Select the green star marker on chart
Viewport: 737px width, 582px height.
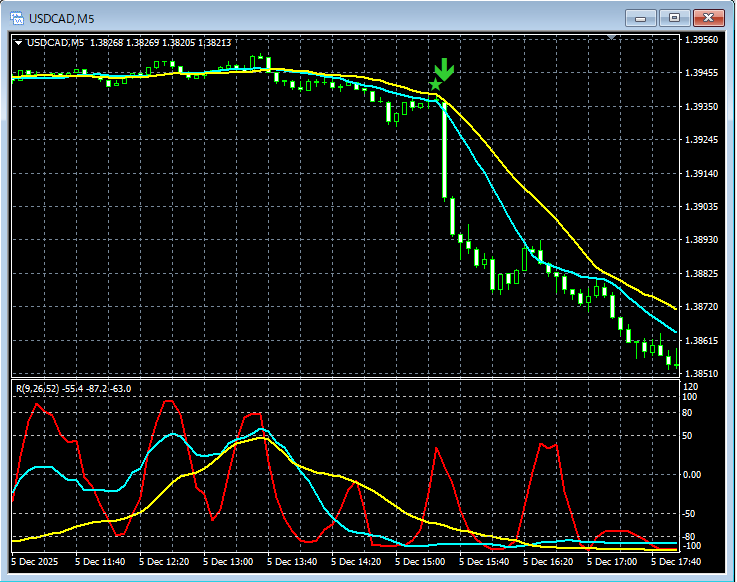[435, 85]
